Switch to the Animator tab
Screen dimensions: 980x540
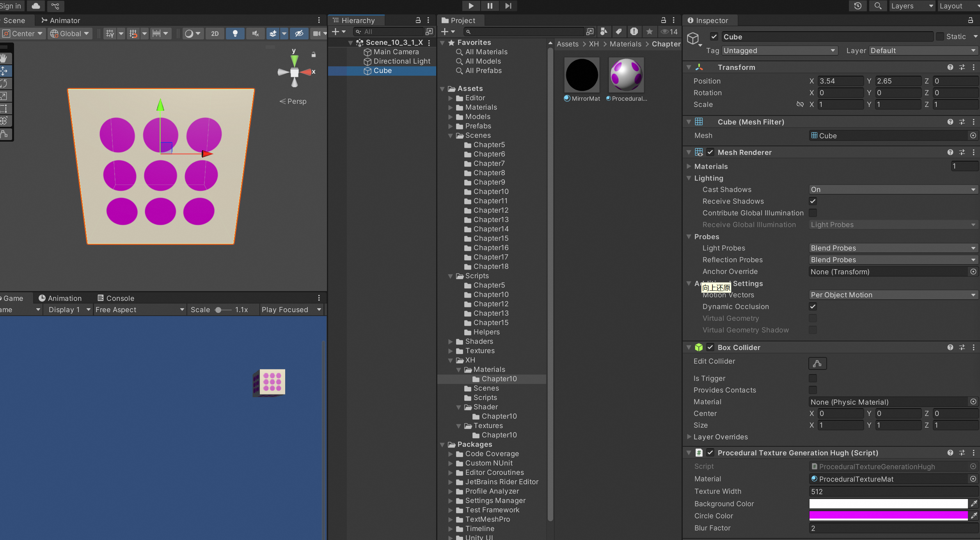pyautogui.click(x=60, y=20)
